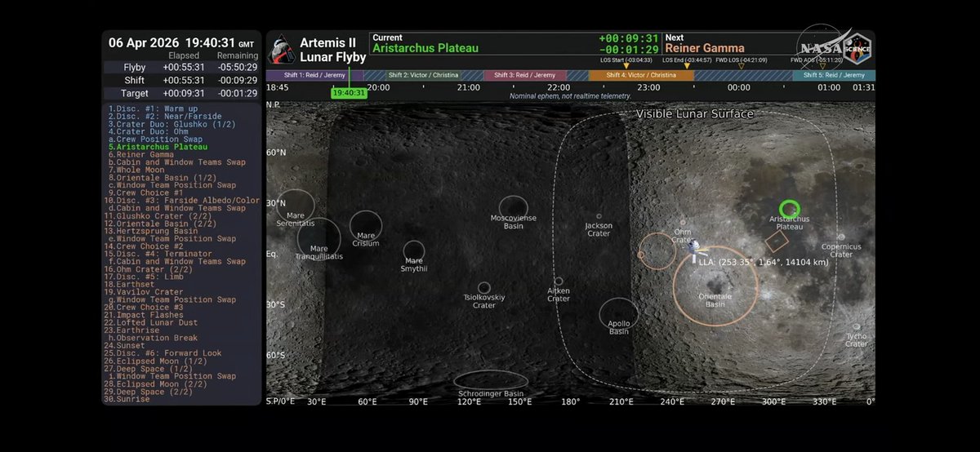Select the Mare Smythii circle marker

414,251
